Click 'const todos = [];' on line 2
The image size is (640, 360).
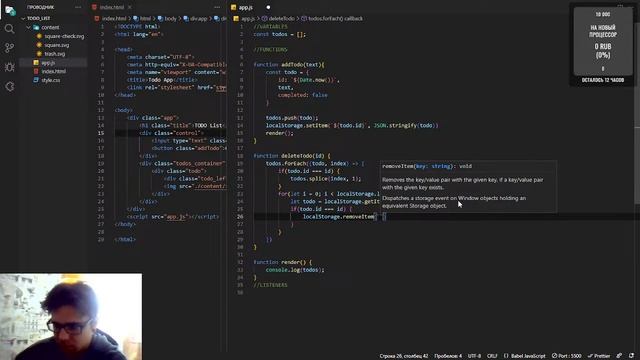click(279, 34)
